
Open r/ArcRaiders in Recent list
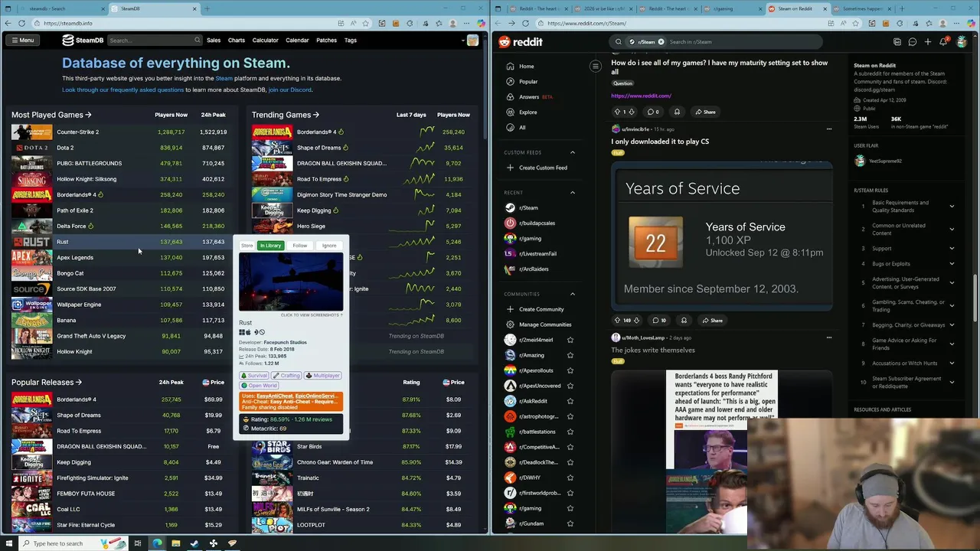[534, 269]
